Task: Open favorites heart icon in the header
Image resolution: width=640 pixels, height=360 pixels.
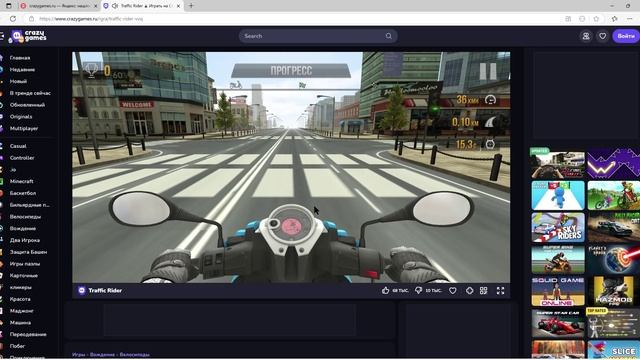Action: 602,36
